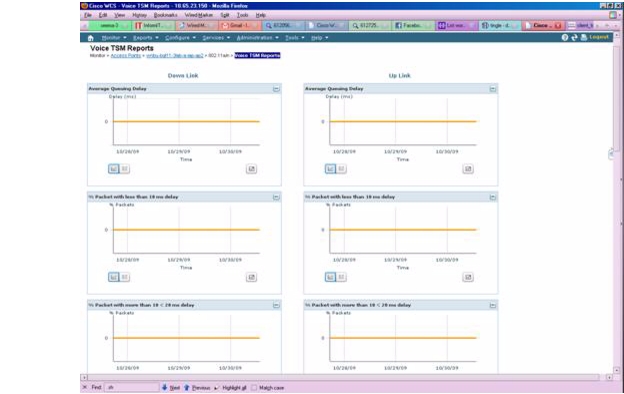Image resolution: width=624 pixels, height=394 pixels.
Task: Enlarge the Down Link less than 10 ms chart
Action: click(252, 277)
